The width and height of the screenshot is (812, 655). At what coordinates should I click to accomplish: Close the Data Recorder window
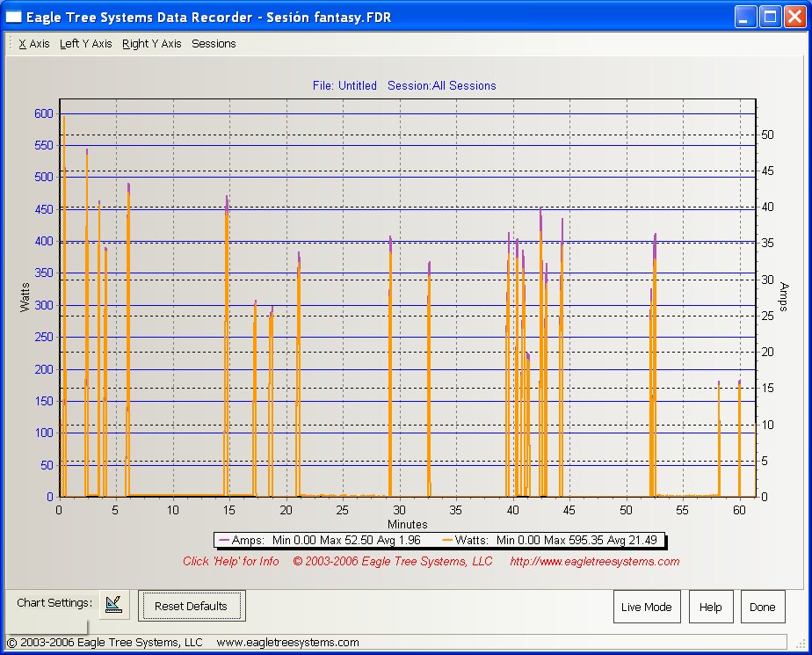[x=794, y=17]
